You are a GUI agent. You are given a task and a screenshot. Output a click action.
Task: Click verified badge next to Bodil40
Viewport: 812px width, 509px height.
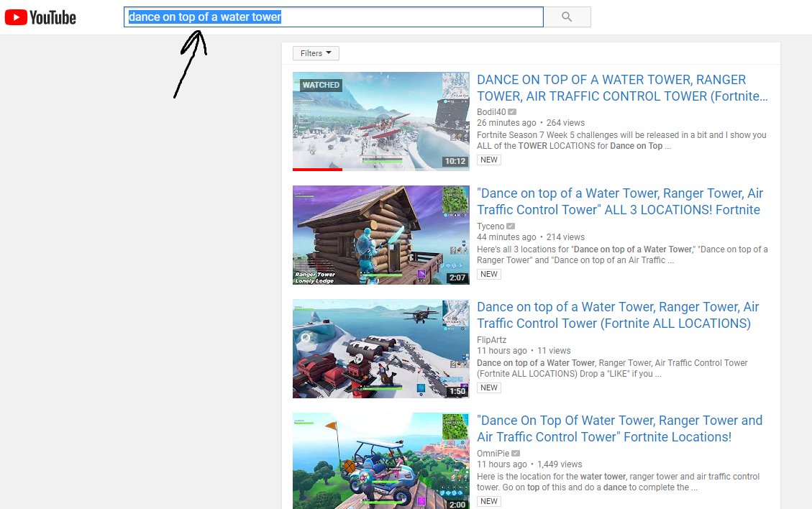click(512, 112)
